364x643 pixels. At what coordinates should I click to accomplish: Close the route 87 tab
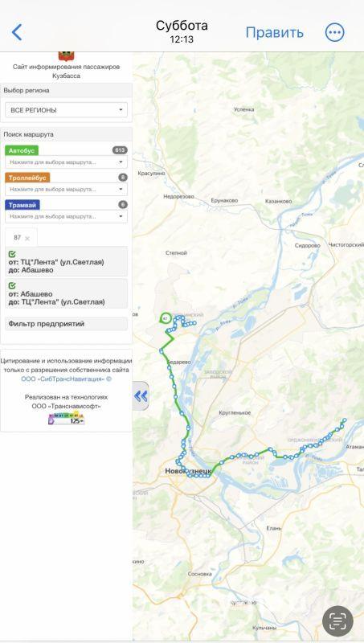coord(27,238)
